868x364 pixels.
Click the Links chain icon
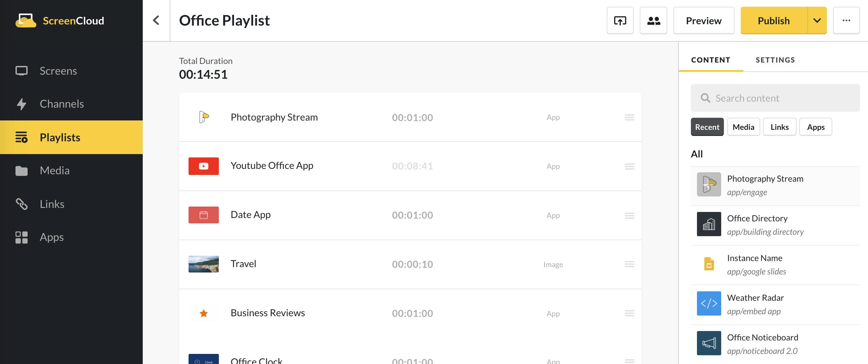pos(22,204)
